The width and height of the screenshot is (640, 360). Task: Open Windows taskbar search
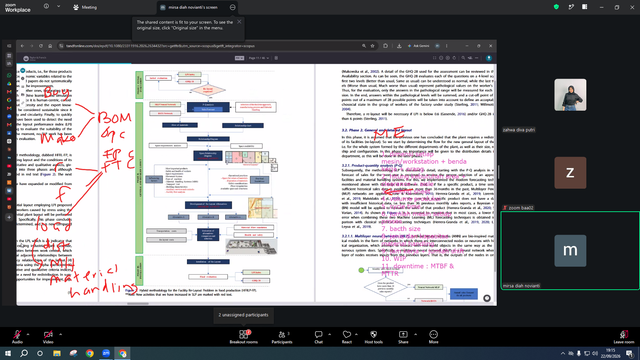[24, 353]
